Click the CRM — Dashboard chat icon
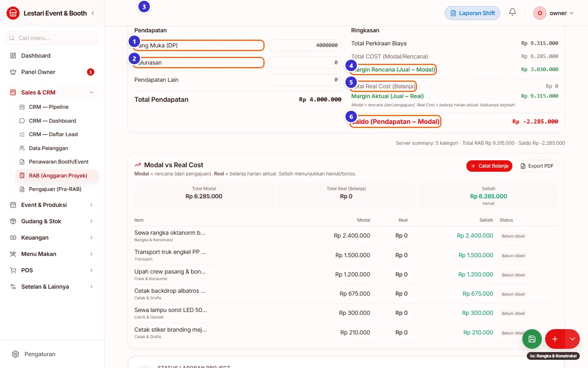Image resolution: width=588 pixels, height=368 pixels. click(22, 121)
